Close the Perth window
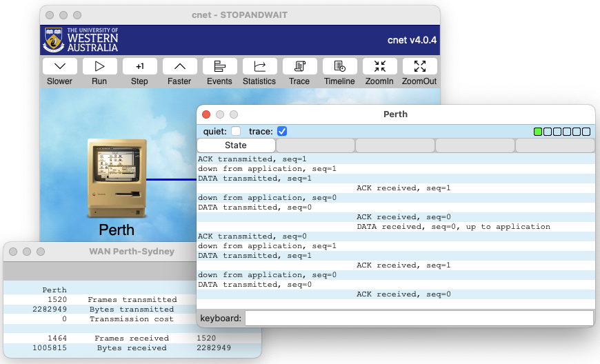The width and height of the screenshot is (600, 364). point(206,114)
